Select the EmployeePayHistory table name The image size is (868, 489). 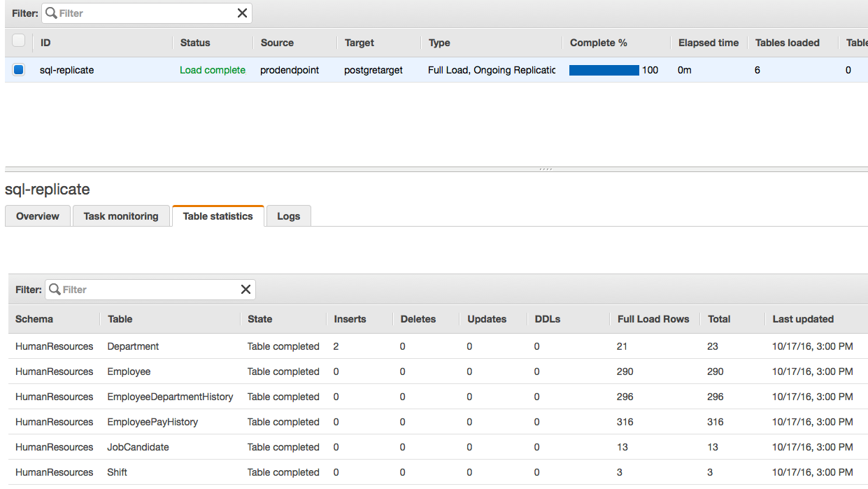tap(152, 422)
